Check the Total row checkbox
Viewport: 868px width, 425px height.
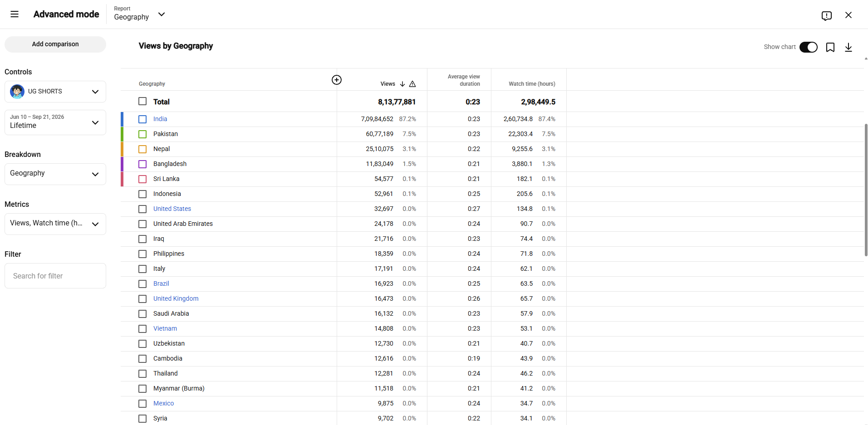142,101
